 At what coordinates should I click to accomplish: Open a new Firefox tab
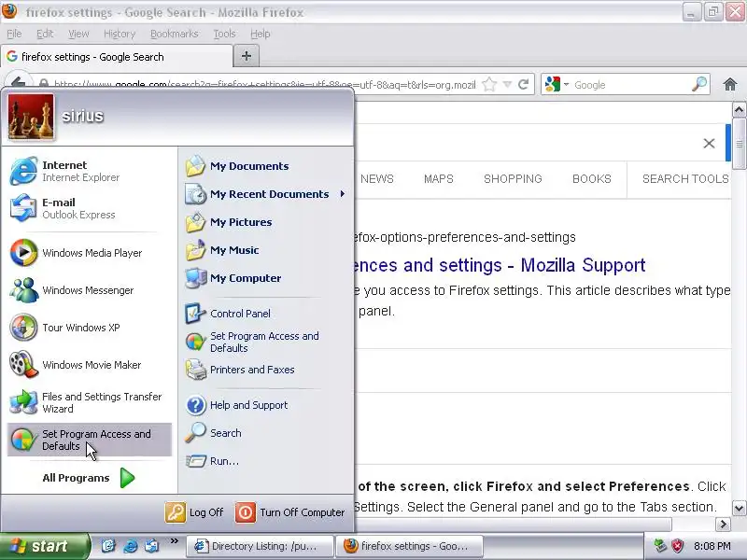(247, 56)
